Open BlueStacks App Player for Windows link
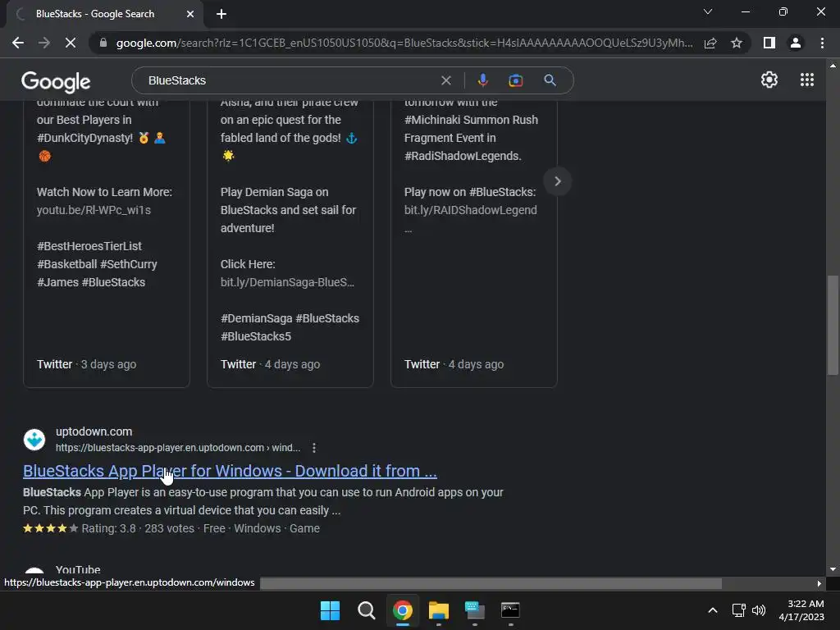 point(230,471)
